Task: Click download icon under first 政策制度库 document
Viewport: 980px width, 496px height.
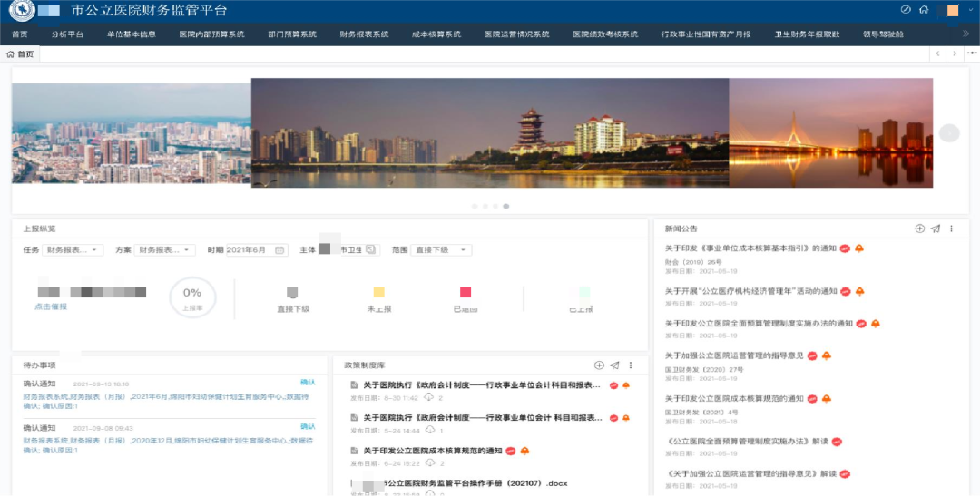Action: (429, 397)
